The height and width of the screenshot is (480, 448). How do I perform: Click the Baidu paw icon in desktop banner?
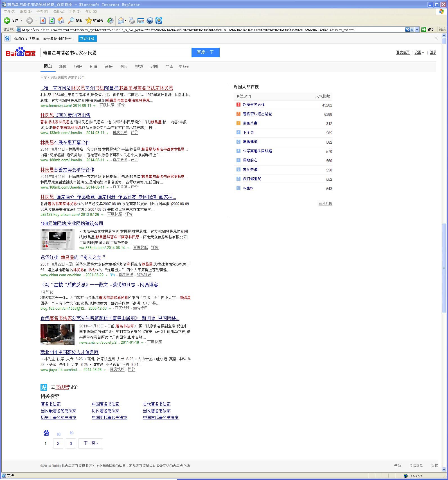pyautogui.click(x=7, y=39)
